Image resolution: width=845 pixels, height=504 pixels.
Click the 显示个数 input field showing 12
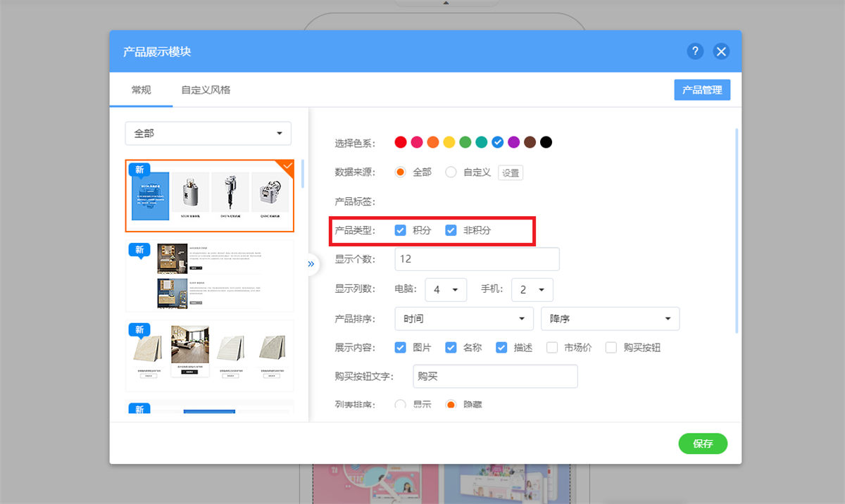tap(477, 259)
